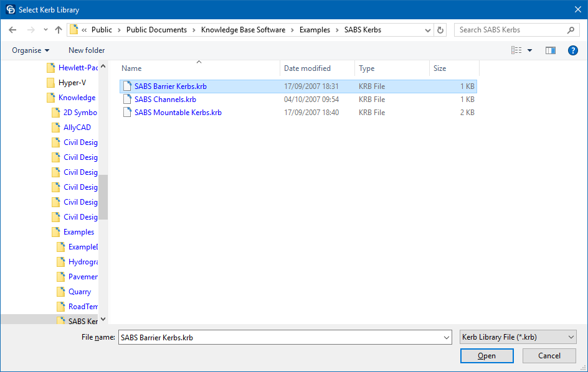Click the change view layout icon
The image size is (588, 372).
point(516,50)
